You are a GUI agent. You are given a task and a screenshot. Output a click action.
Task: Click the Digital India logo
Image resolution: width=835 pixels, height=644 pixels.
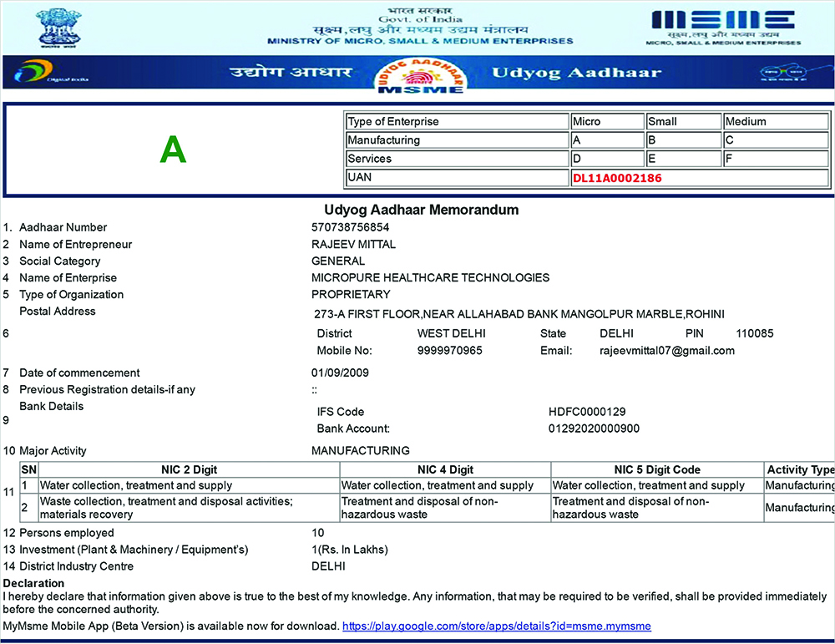pos(51,72)
